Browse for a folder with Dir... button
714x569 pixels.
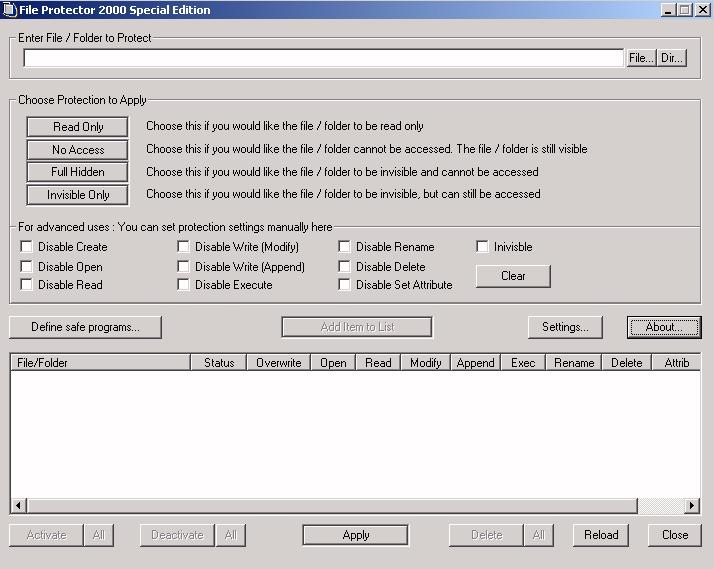(x=672, y=58)
